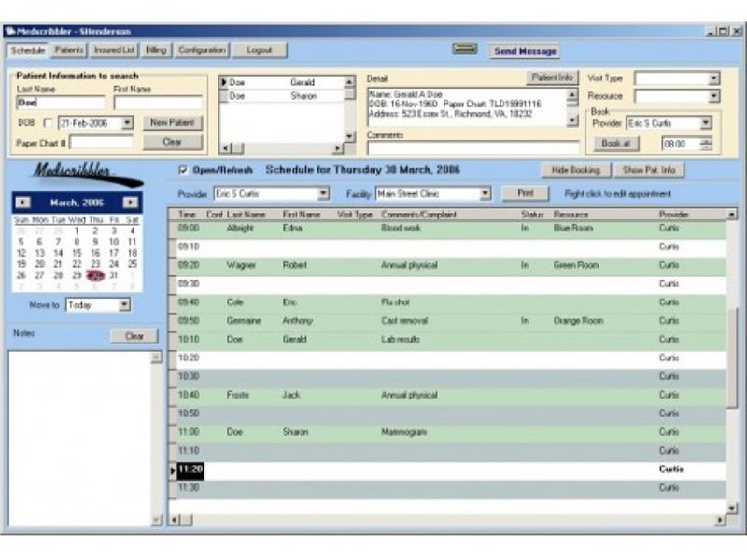
Task: Select the 09:50 Germaine Cast removal row
Action: (x=451, y=321)
